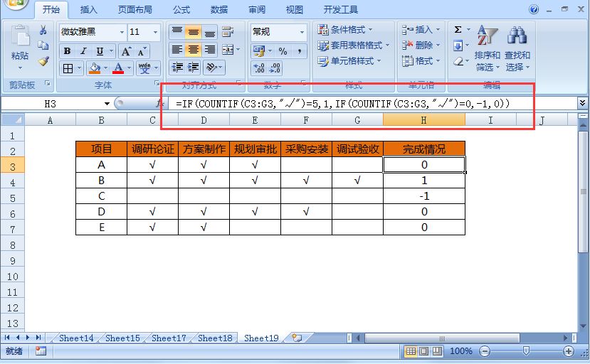This screenshot has height=364, width=590.
Task: Switch to 公式 ribbon tab
Action: (181, 9)
